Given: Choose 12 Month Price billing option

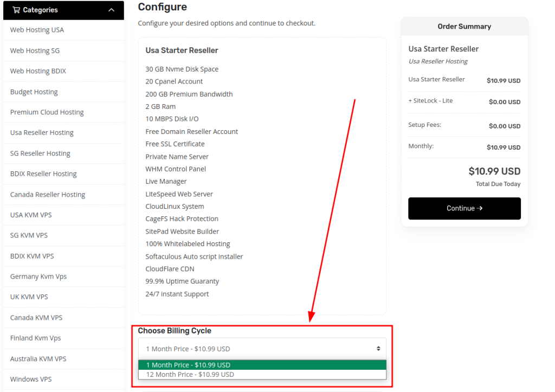Looking at the screenshot, I should (190, 375).
